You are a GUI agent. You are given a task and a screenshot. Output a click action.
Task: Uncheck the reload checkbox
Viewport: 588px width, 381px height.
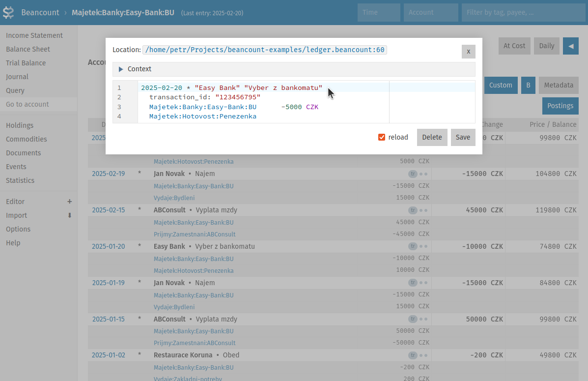coord(382,138)
